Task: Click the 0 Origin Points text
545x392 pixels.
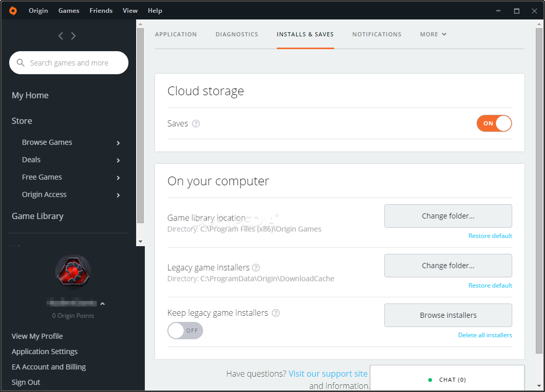Action: point(73,316)
